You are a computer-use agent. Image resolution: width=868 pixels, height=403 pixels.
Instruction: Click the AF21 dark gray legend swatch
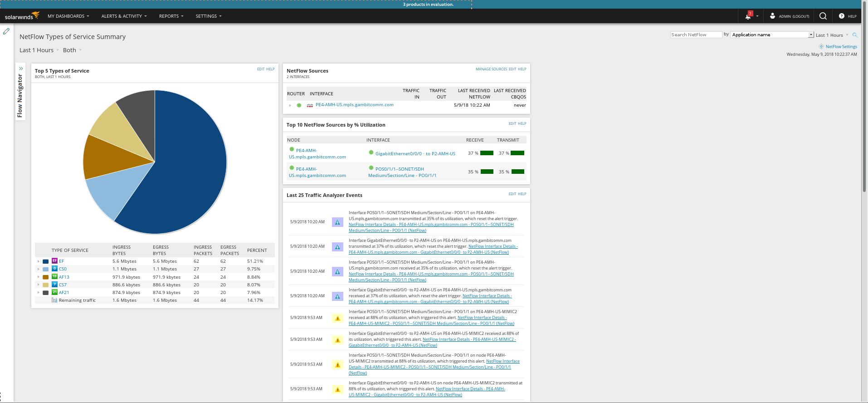click(45, 293)
